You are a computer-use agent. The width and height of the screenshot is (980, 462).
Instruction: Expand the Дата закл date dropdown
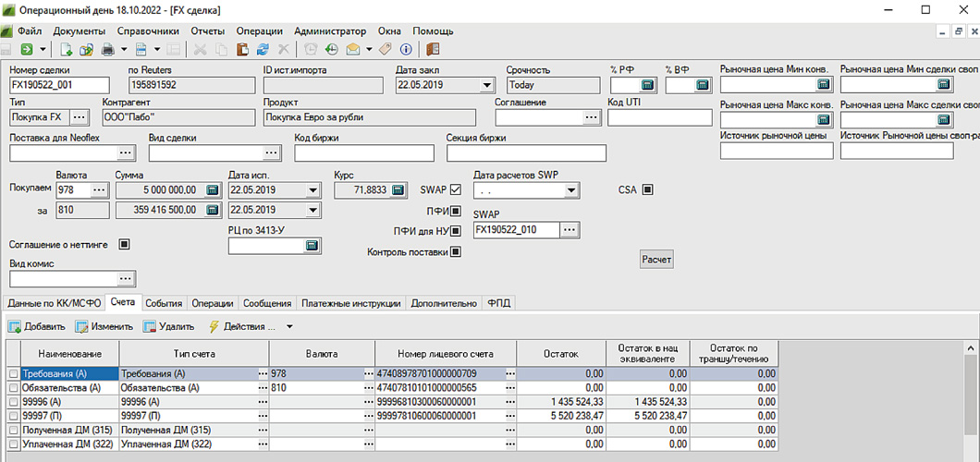click(487, 86)
